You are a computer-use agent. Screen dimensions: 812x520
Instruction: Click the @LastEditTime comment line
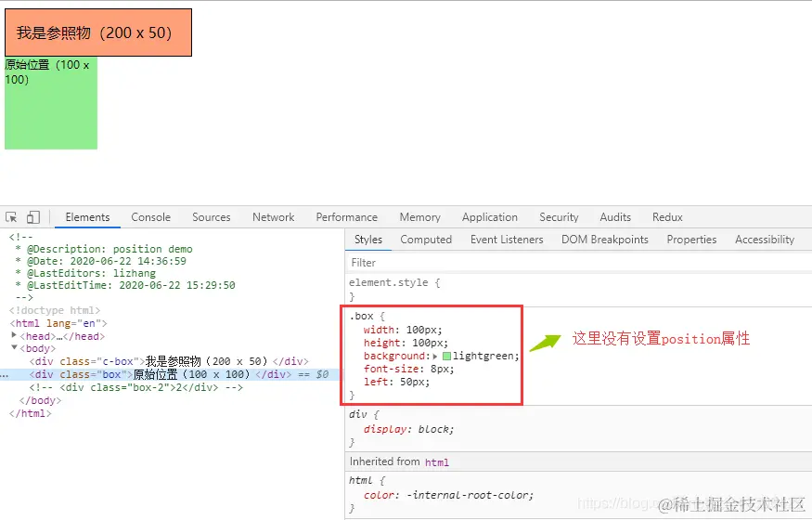click(x=124, y=285)
